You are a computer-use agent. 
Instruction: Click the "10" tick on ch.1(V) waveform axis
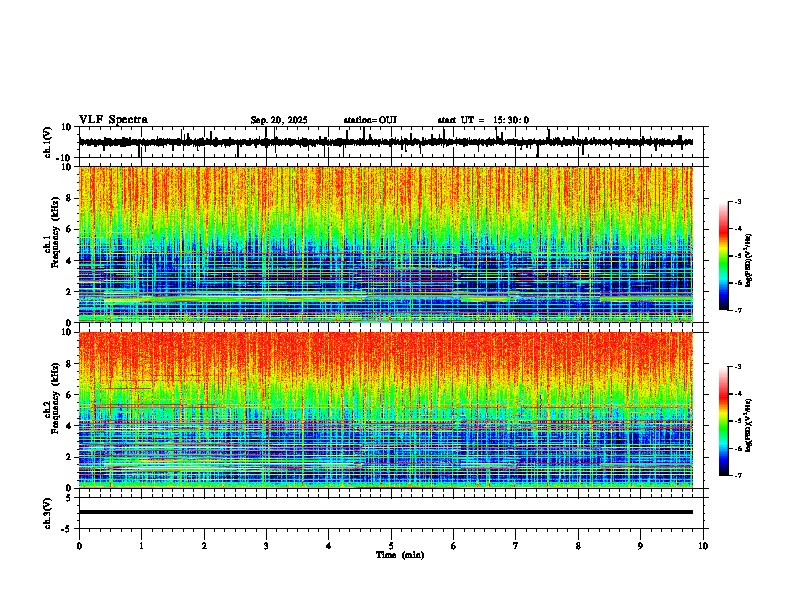67,127
